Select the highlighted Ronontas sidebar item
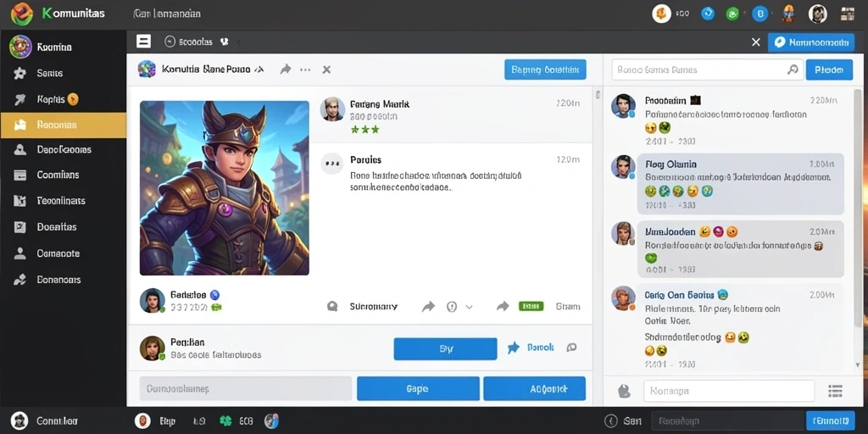This screenshot has height=434, width=868. (63, 125)
